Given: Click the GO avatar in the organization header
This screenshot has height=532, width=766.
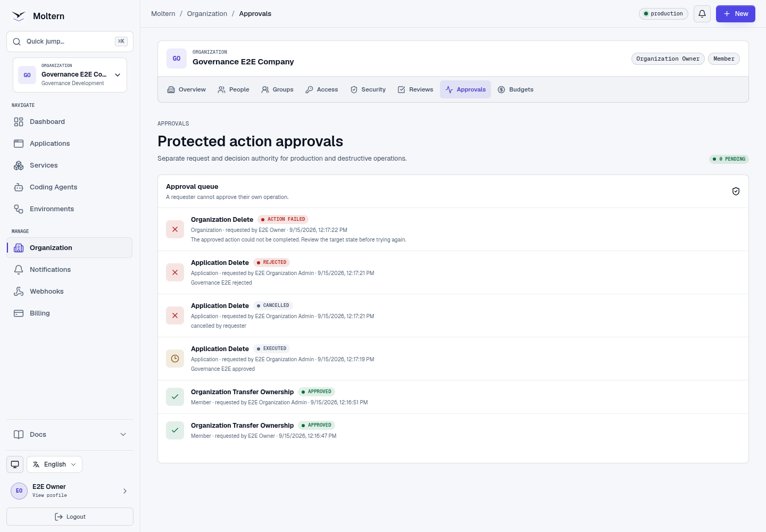Looking at the screenshot, I should click(177, 59).
